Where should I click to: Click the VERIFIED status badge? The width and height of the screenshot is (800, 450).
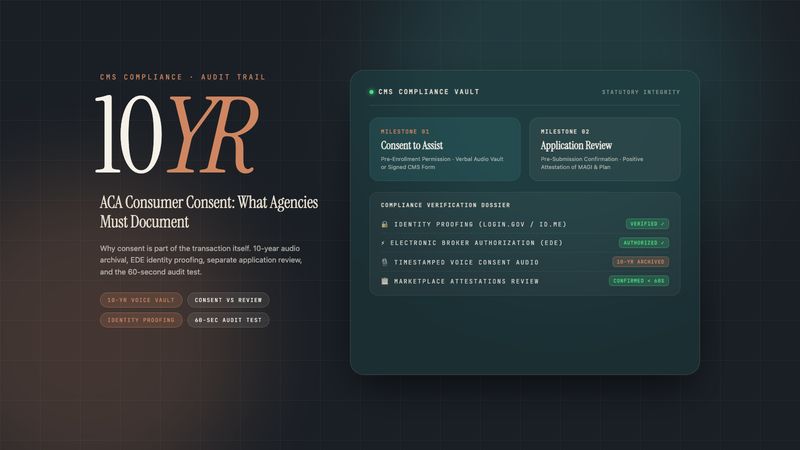coord(647,224)
